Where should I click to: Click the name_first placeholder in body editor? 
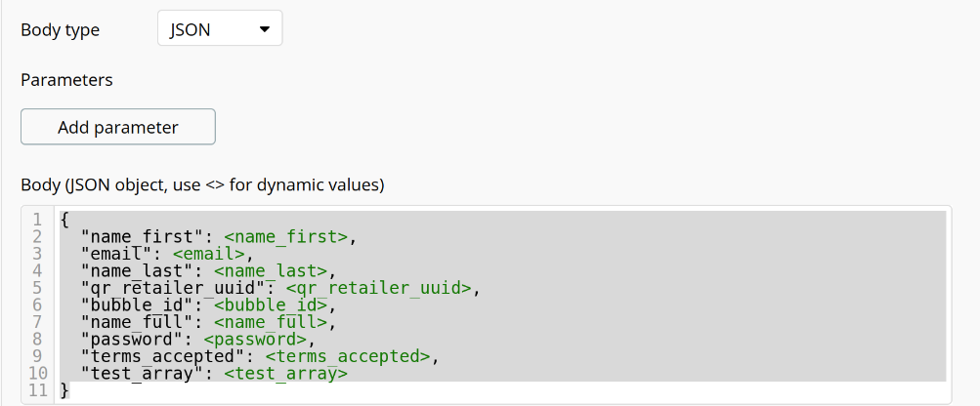(285, 237)
